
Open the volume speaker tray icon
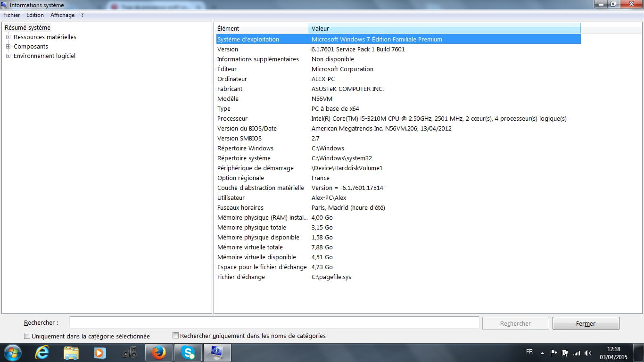point(587,353)
